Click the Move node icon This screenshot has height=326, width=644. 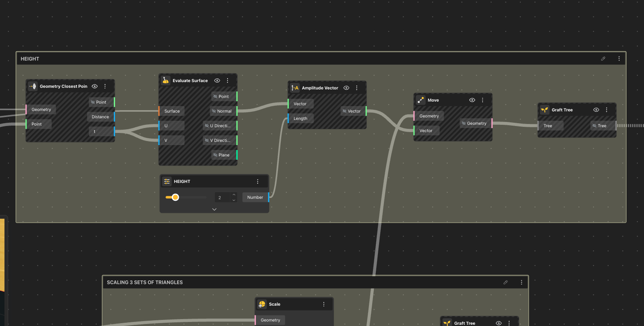click(421, 100)
